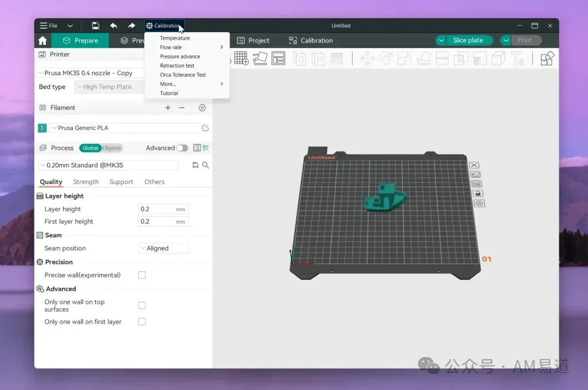
Task: Click the Redo arrow
Action: (131, 25)
